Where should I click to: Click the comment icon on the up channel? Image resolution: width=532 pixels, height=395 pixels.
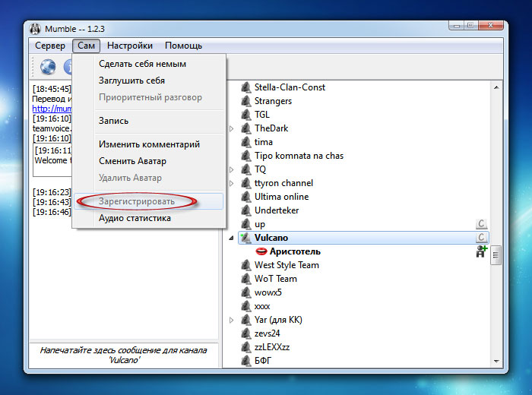pyautogui.click(x=481, y=224)
